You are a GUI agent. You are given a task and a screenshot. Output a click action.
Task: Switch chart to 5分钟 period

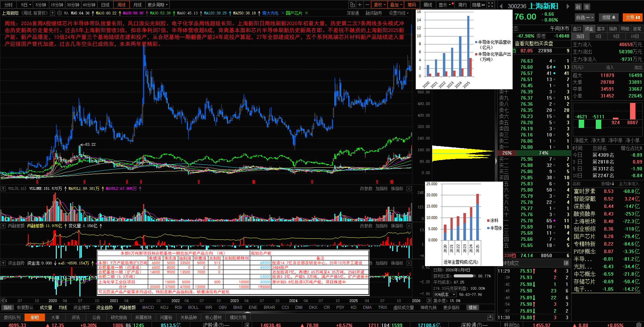[x=41, y=5]
